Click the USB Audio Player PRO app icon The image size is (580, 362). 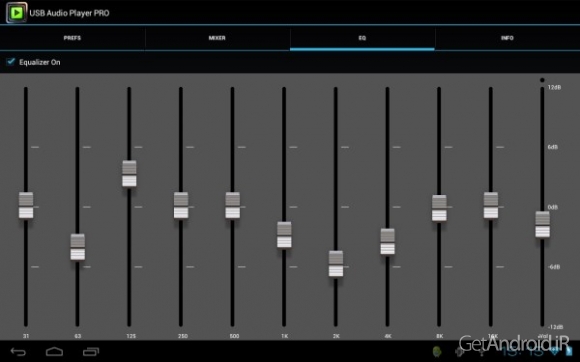click(x=16, y=13)
